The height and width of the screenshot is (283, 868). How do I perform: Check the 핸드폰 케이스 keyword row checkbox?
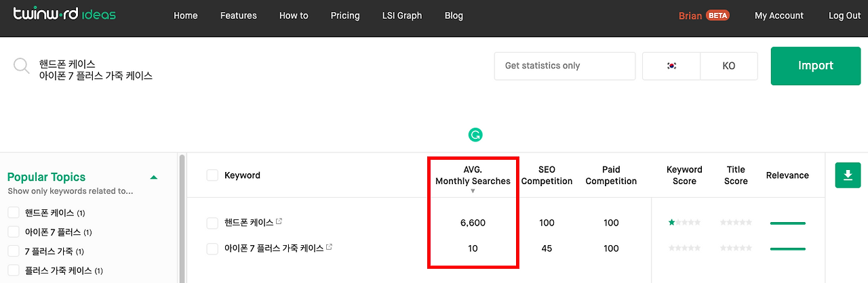point(212,223)
